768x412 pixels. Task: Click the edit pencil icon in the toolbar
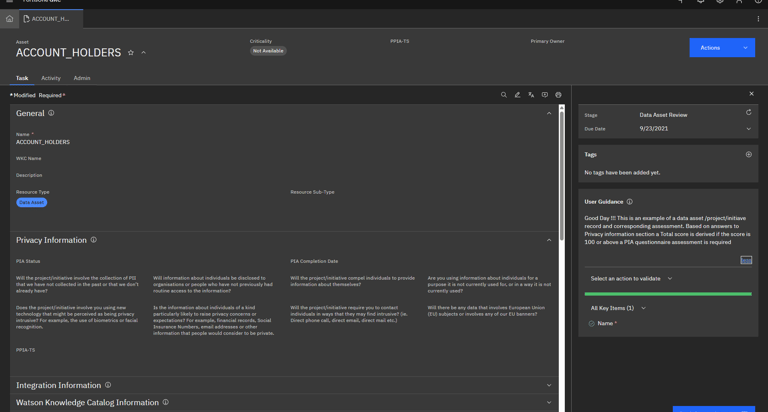[x=517, y=95]
